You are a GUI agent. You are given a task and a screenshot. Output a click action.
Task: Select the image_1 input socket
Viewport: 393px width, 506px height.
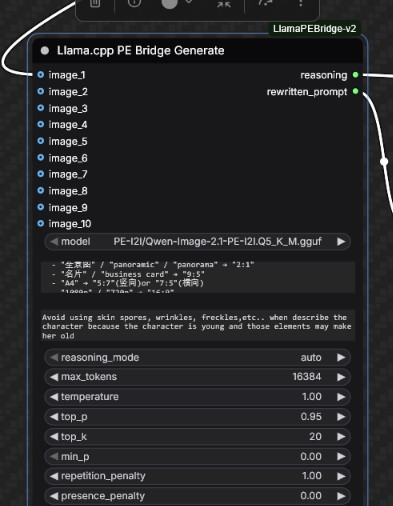pos(41,75)
